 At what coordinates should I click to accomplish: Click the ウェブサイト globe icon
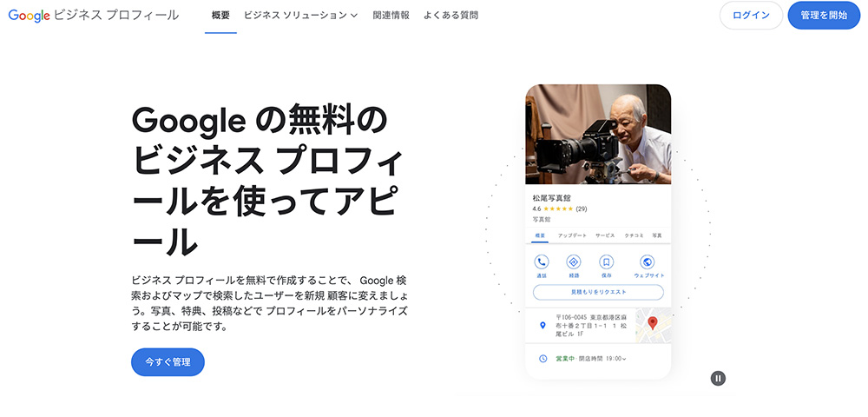(x=648, y=262)
